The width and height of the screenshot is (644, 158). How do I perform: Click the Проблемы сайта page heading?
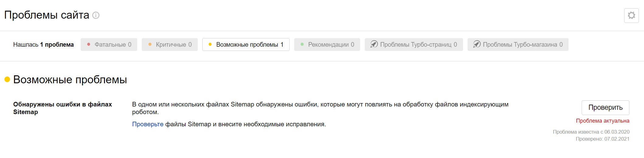point(47,15)
